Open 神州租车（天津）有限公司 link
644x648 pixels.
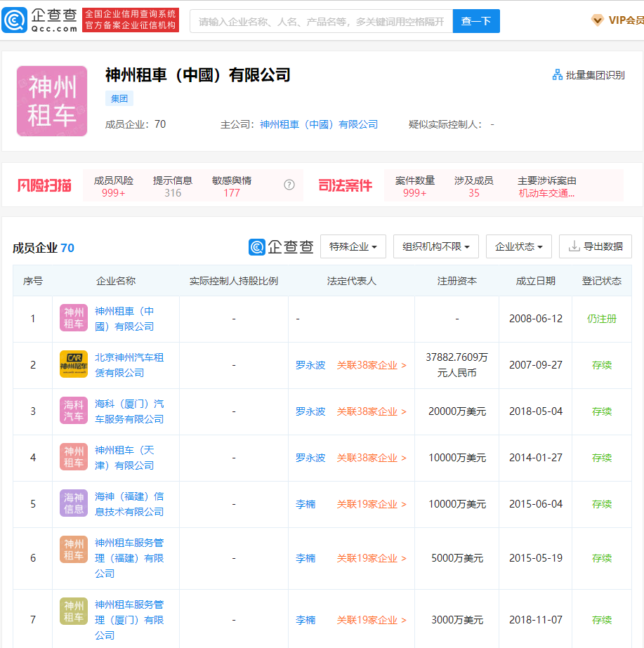click(124, 458)
